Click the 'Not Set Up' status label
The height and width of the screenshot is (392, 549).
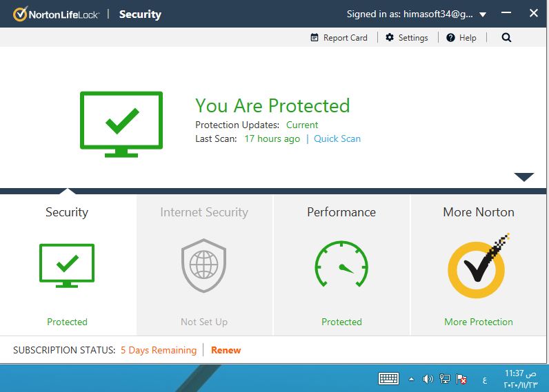tap(204, 322)
